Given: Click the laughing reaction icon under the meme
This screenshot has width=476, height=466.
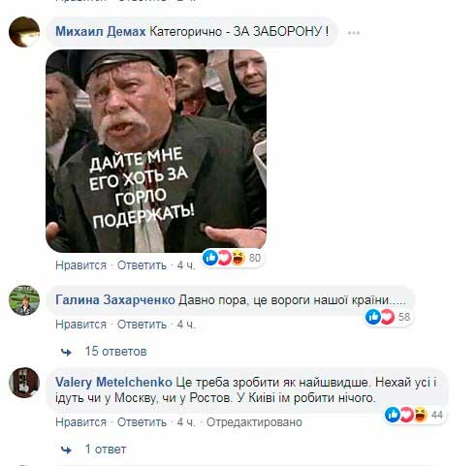Looking at the screenshot, I should click(x=238, y=258).
